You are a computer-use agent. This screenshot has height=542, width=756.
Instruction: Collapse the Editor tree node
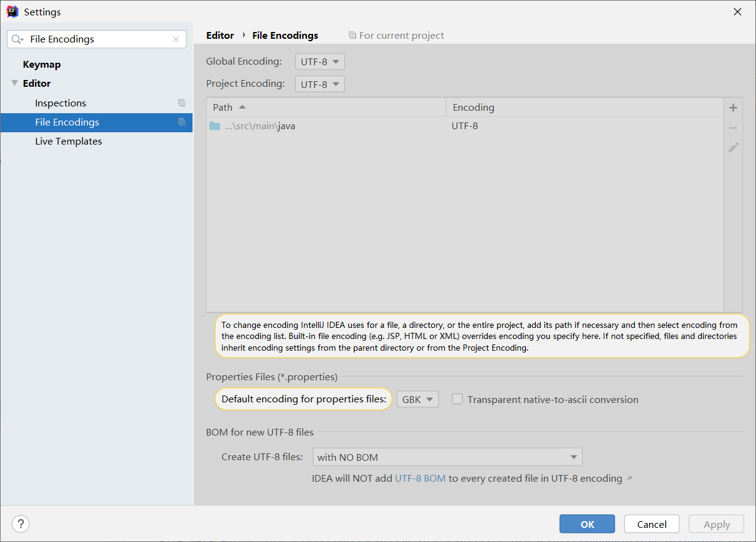click(x=14, y=83)
